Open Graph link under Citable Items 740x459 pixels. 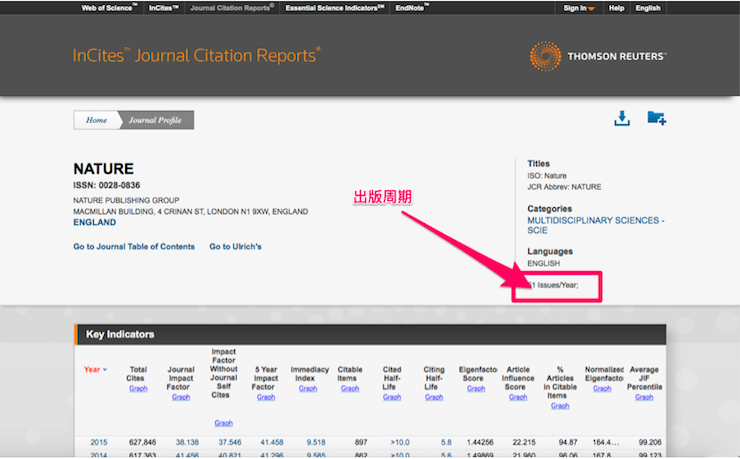(x=350, y=389)
